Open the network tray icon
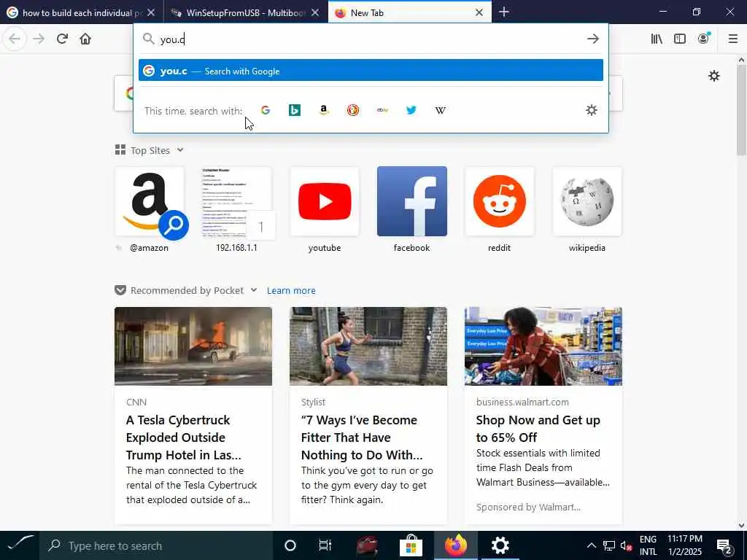Viewport: 747px width, 560px height. 609,545
